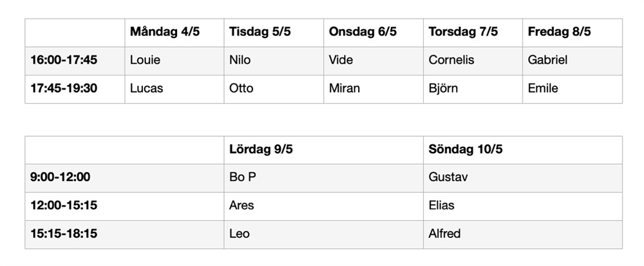This screenshot has height=266, width=644.
Task: Select the 9:00-12:00 time slot label
Action: 61,178
